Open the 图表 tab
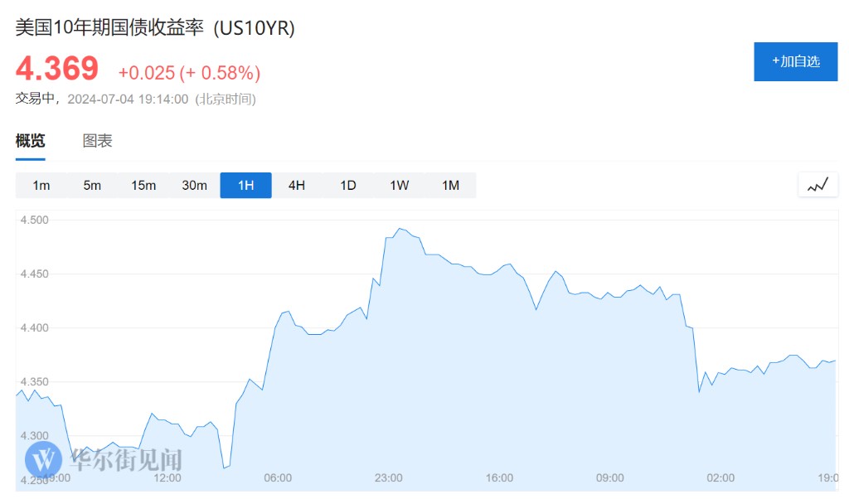This screenshot has width=849, height=504. (97, 141)
